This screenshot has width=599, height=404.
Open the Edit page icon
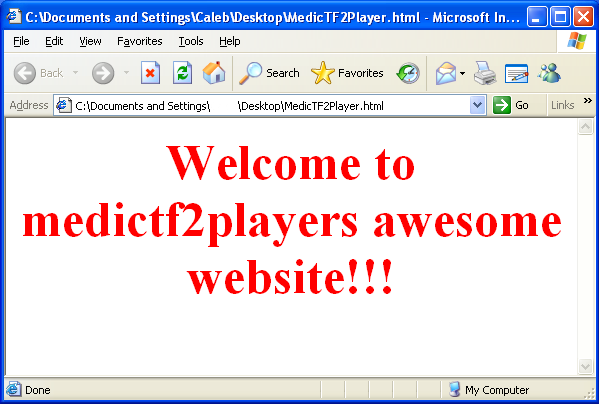click(516, 73)
